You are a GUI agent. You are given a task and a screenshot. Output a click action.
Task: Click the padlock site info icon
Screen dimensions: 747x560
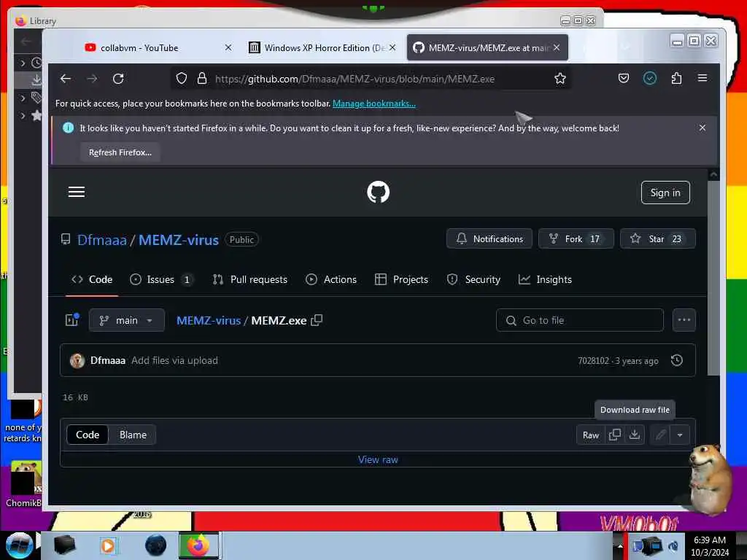(x=202, y=78)
